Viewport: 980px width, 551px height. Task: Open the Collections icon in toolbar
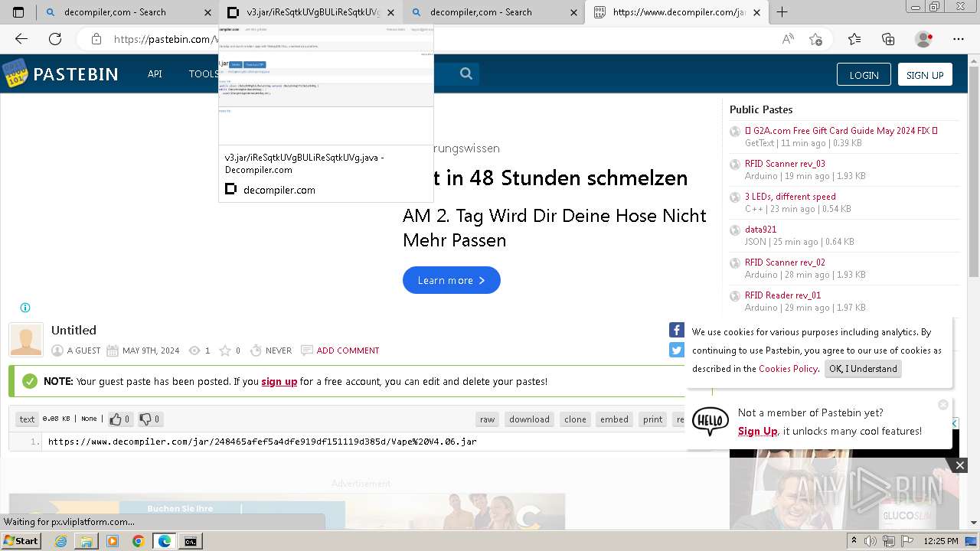pos(888,39)
